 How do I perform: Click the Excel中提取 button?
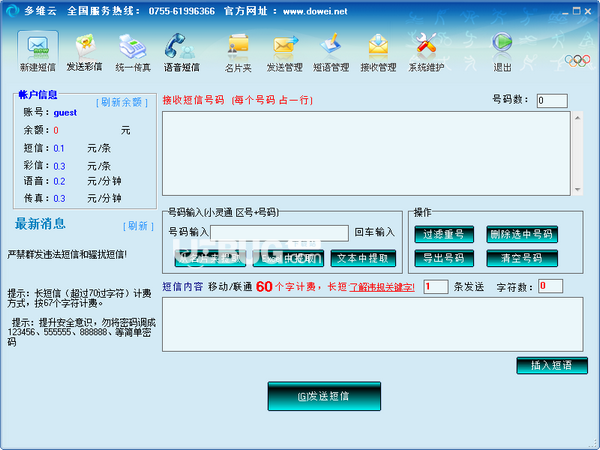(x=288, y=258)
